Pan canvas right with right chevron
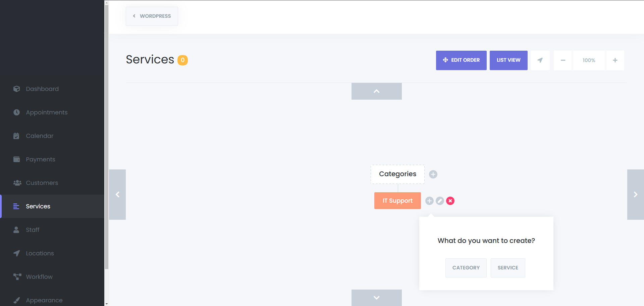This screenshot has width=644, height=306. click(x=635, y=195)
